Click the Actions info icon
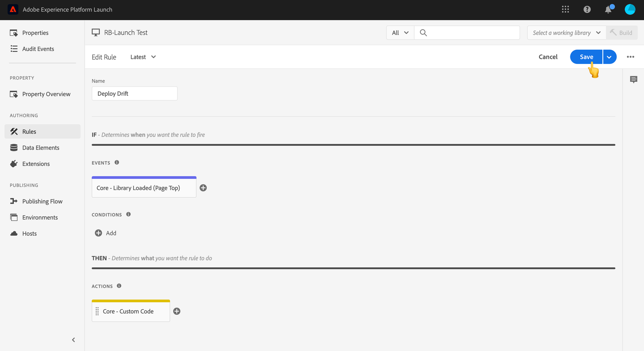Image resolution: width=644 pixels, height=351 pixels. point(119,286)
